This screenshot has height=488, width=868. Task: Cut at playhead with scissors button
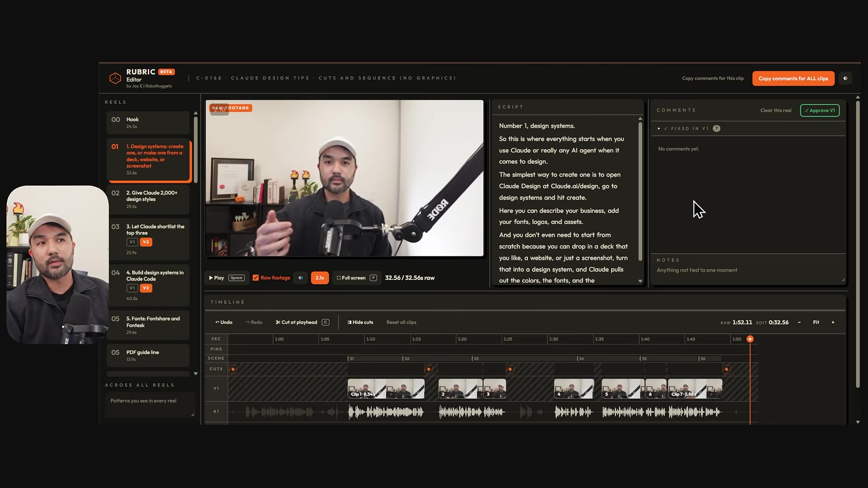tap(302, 322)
